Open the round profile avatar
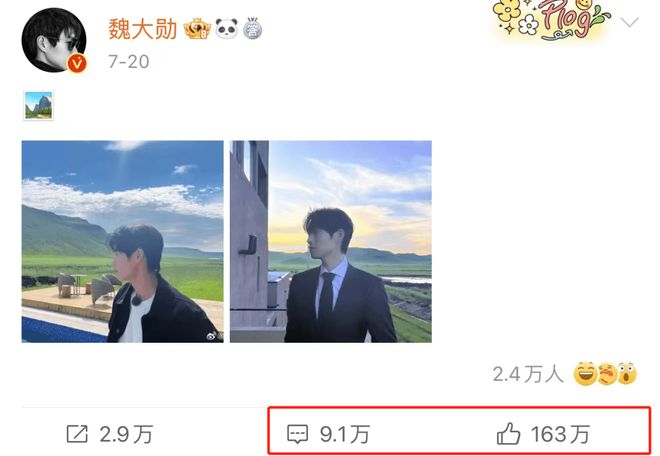 point(54,40)
